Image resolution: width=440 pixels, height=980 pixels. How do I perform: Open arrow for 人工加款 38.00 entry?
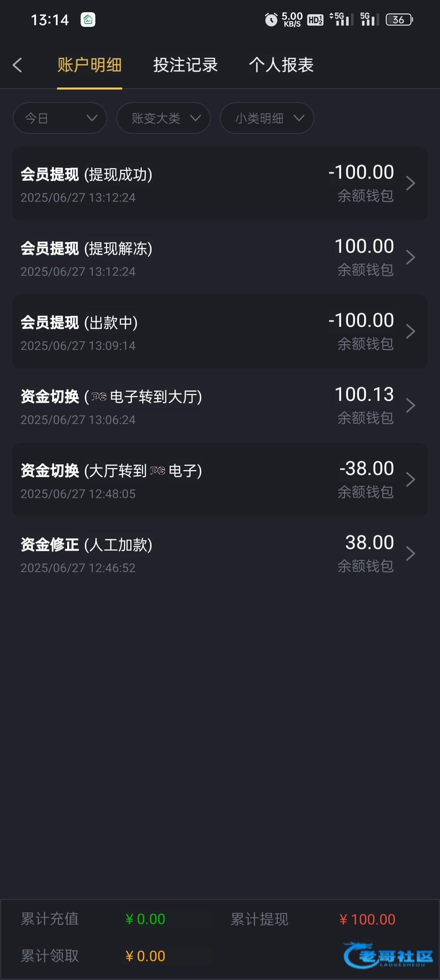point(410,553)
